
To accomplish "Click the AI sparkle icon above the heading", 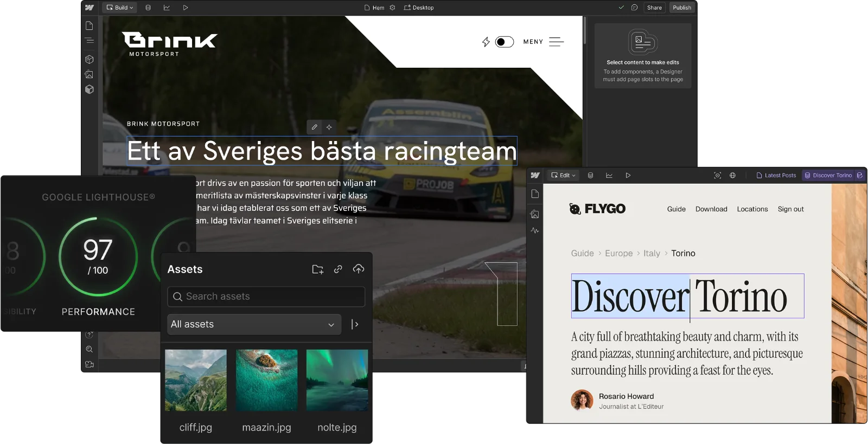I will [329, 127].
